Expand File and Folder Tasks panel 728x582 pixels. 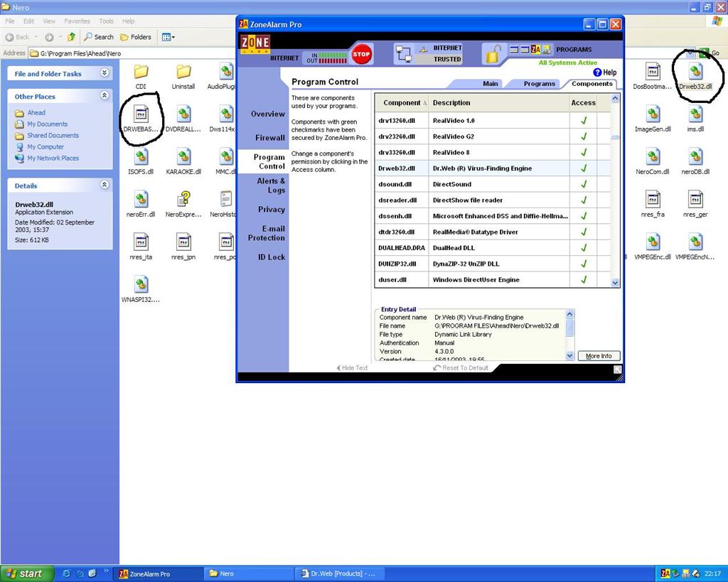pos(105,73)
